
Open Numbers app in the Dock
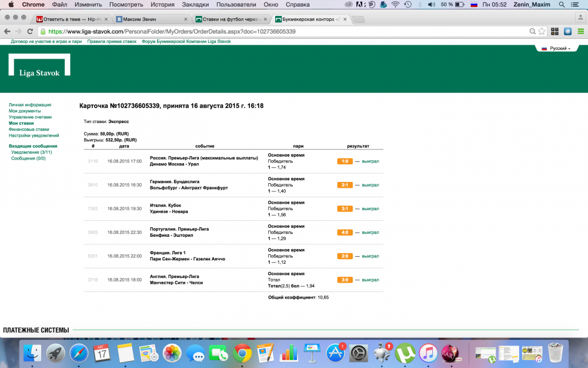point(289,353)
